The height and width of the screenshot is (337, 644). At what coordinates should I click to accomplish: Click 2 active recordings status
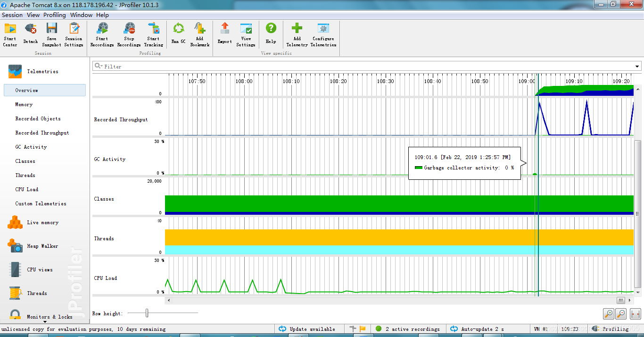coord(408,329)
